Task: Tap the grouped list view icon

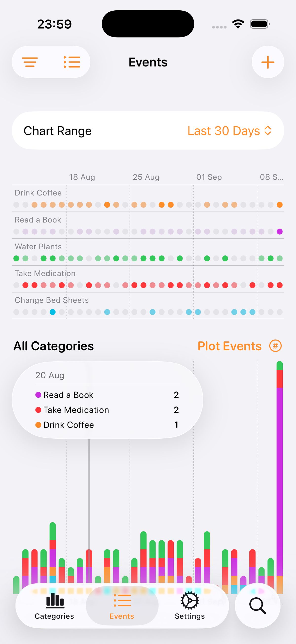Action: (x=72, y=62)
